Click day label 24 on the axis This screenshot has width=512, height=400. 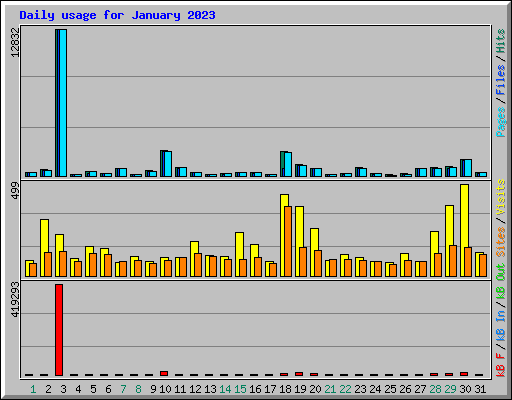(x=375, y=389)
